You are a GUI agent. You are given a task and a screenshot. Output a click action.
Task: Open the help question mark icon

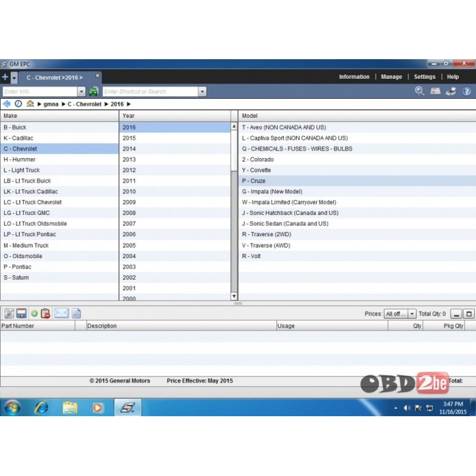click(x=467, y=91)
